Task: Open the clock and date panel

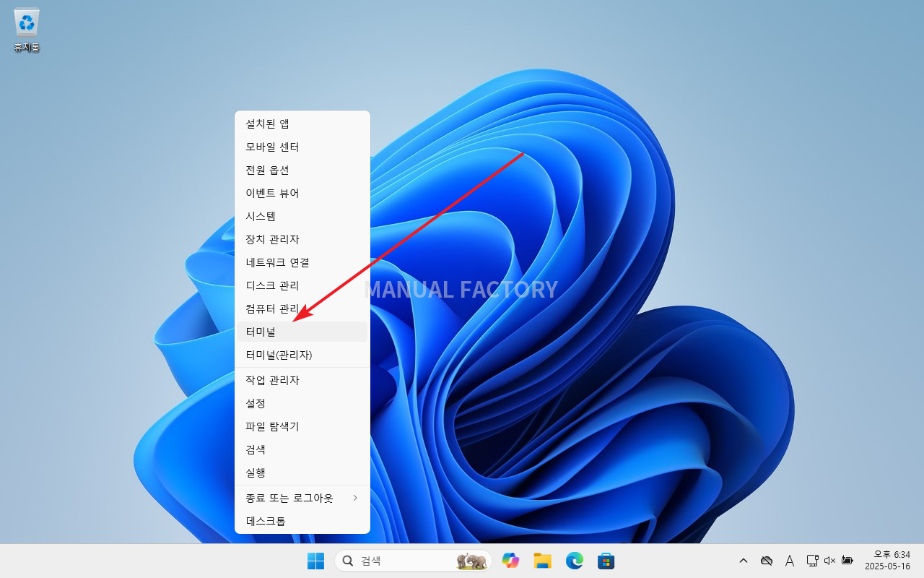Action: [887, 561]
